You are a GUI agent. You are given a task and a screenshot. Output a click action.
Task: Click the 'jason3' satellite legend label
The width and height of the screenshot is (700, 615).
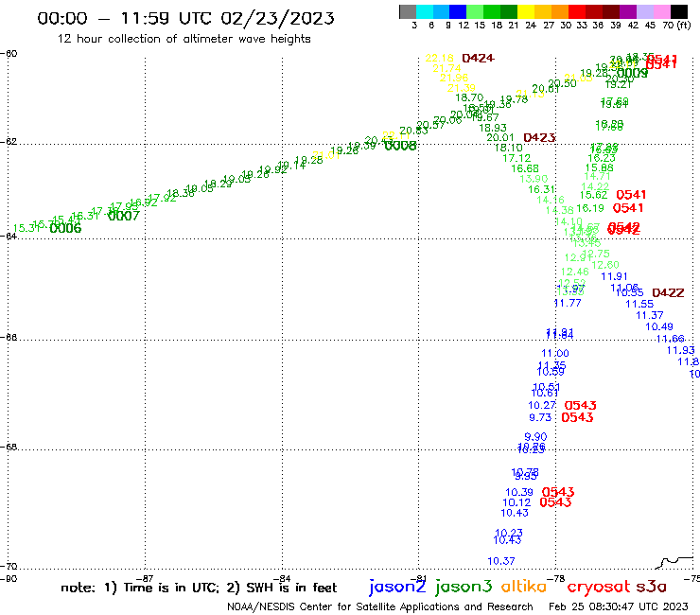pyautogui.click(x=464, y=587)
